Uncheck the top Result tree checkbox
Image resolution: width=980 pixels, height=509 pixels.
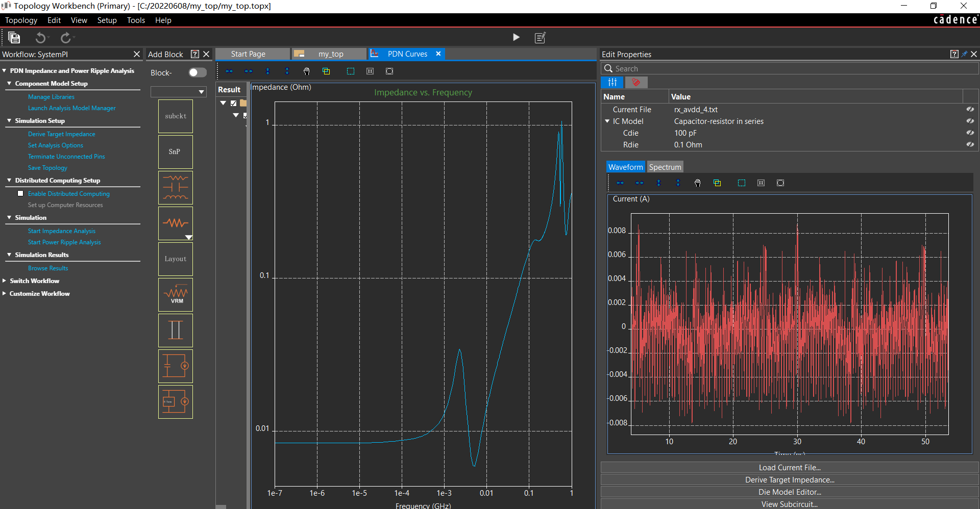tap(234, 103)
